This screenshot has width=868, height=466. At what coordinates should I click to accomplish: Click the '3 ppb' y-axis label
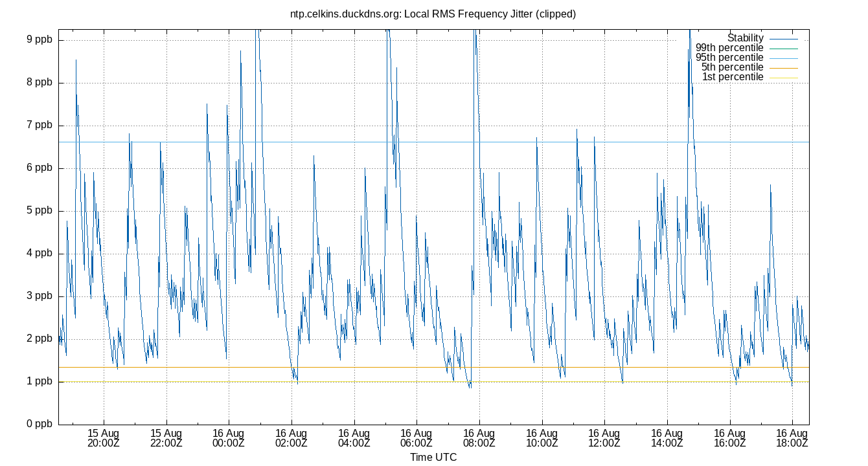[x=39, y=296]
